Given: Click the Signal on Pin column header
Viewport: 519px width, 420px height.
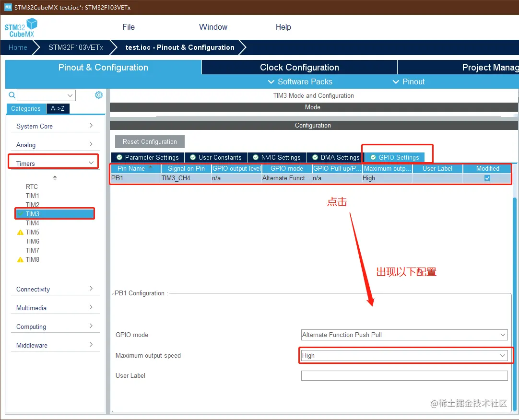Looking at the screenshot, I should tap(186, 168).
